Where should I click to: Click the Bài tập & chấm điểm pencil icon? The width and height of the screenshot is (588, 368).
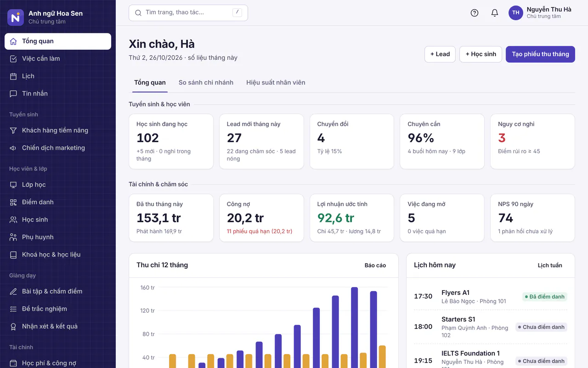point(13,292)
